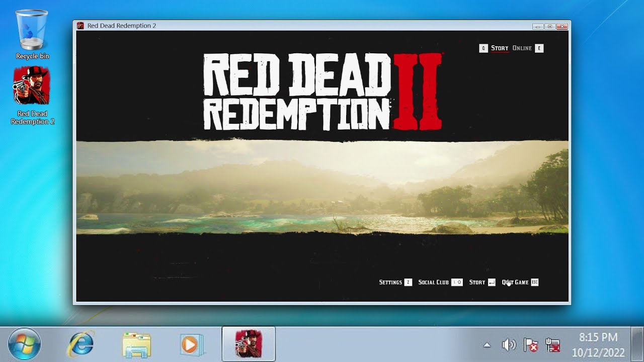Start Story from the bottom menu
The image size is (644, 362).
pos(477,283)
